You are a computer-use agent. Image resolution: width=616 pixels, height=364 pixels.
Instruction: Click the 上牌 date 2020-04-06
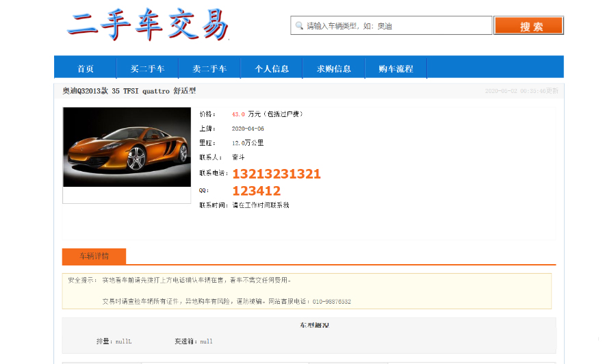(x=248, y=129)
